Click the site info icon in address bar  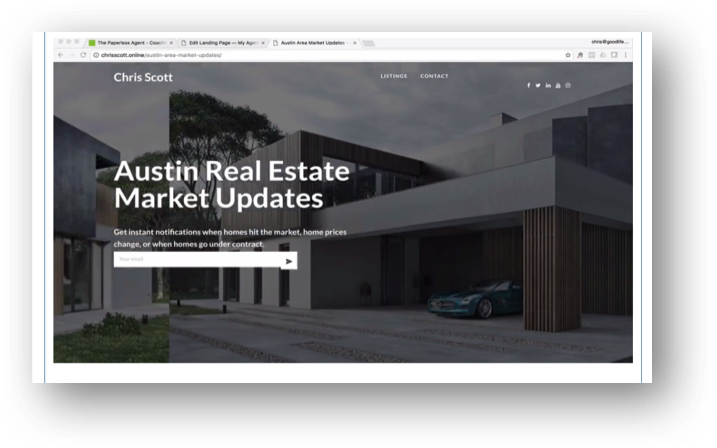click(x=96, y=55)
